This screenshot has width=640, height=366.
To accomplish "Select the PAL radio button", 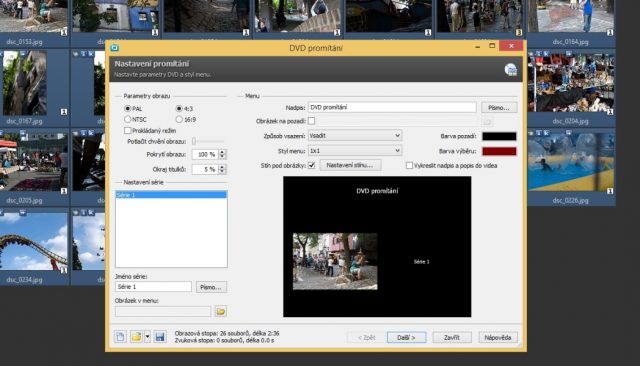I will [x=128, y=109].
